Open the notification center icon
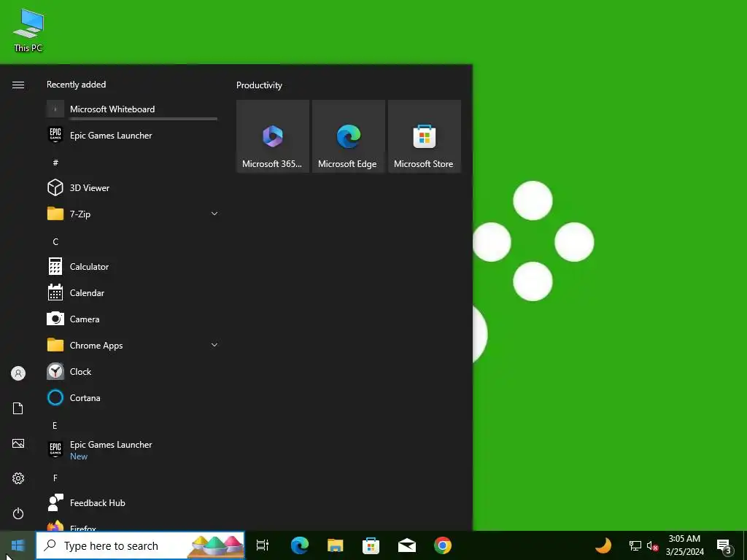747x560 pixels. [x=724, y=546]
